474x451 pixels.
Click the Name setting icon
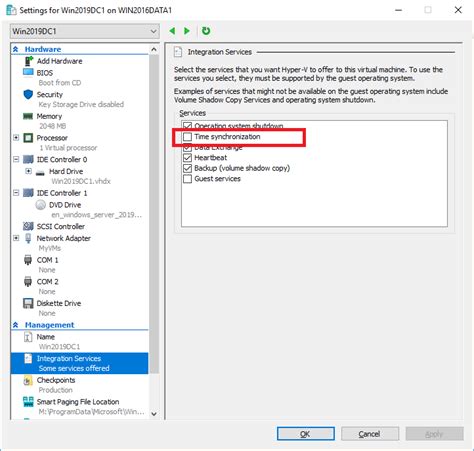[28, 337]
